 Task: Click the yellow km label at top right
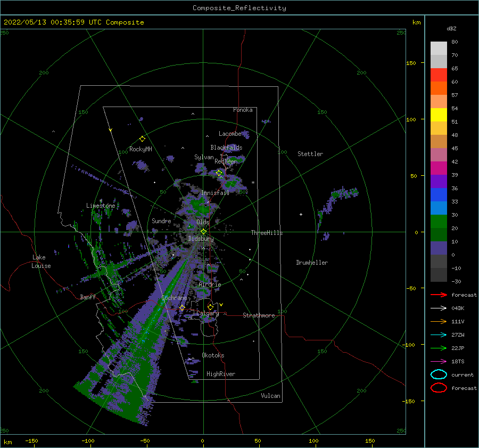(416, 22)
